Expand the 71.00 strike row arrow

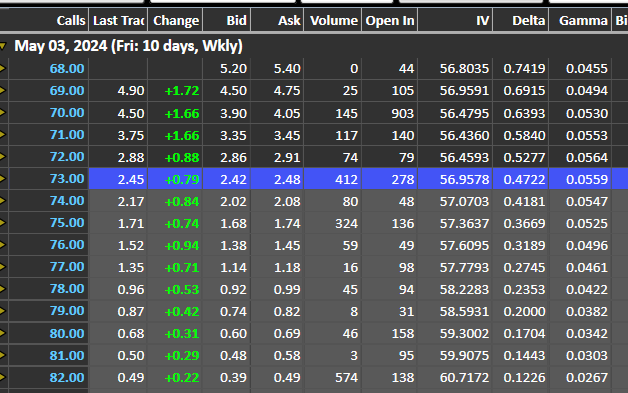pyautogui.click(x=2, y=135)
